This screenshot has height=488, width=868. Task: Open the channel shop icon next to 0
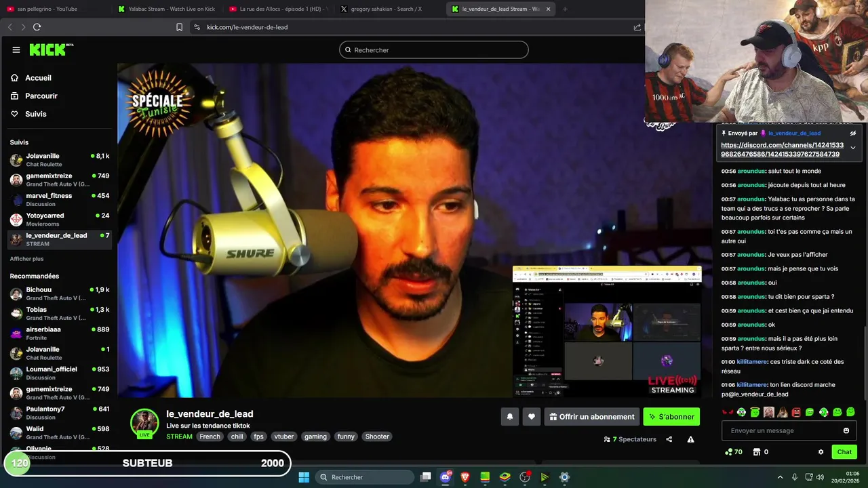757,452
